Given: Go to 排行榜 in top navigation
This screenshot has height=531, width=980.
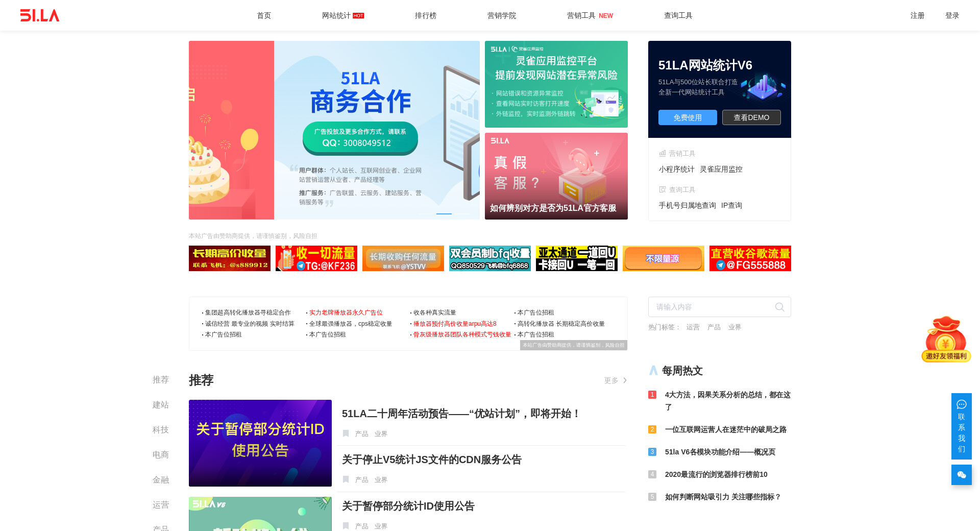Looking at the screenshot, I should [x=425, y=15].
